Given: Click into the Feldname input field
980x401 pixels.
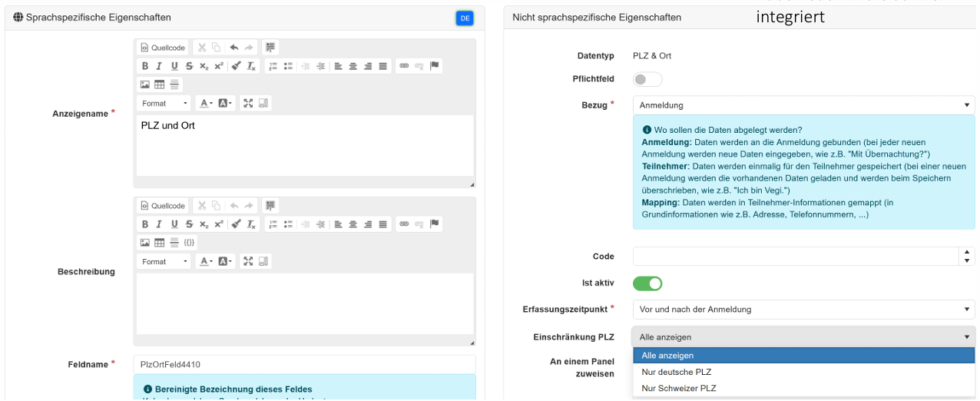Looking at the screenshot, I should tap(304, 364).
